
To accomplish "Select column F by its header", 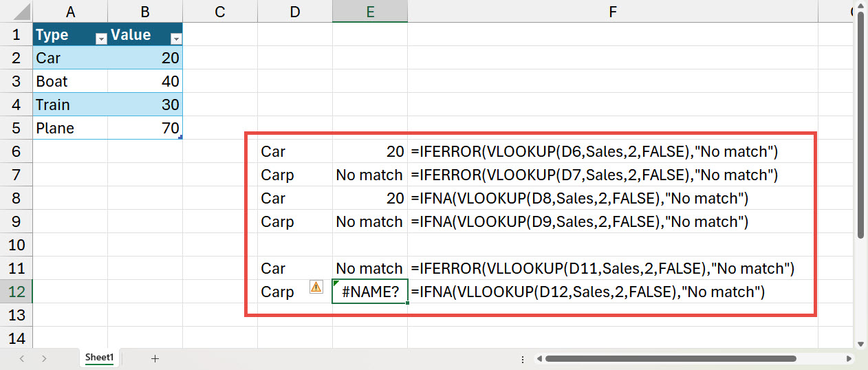I will (612, 11).
